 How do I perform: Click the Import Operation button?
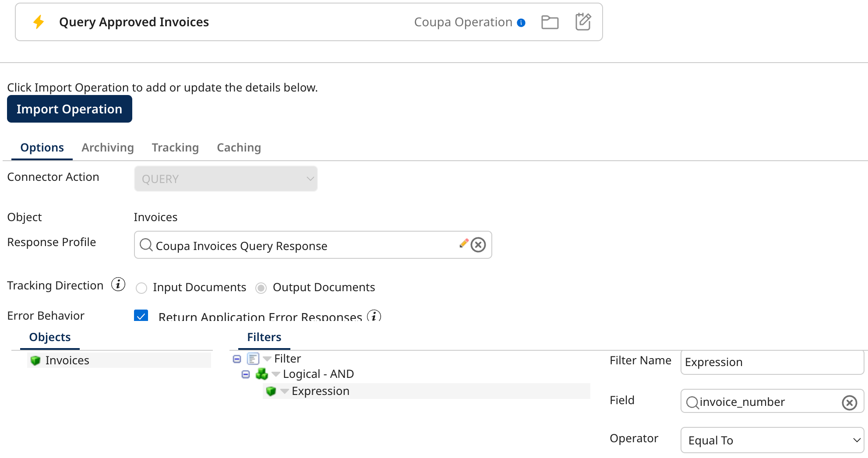click(69, 109)
